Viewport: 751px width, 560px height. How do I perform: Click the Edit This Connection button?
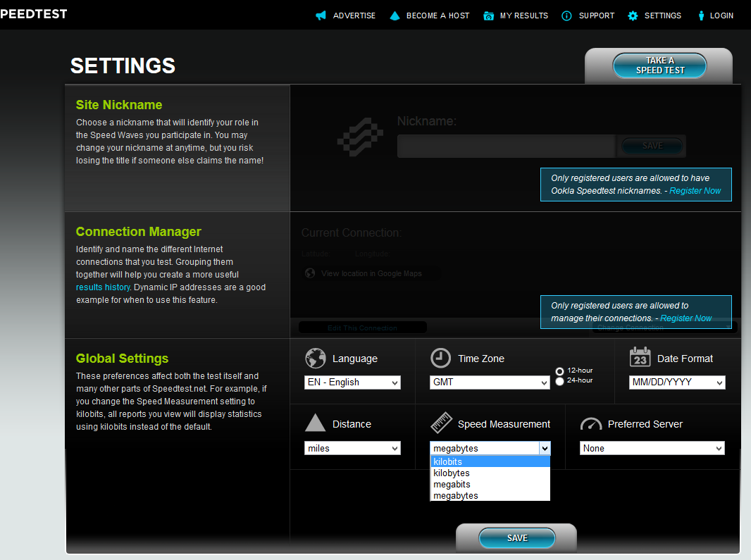click(x=363, y=328)
